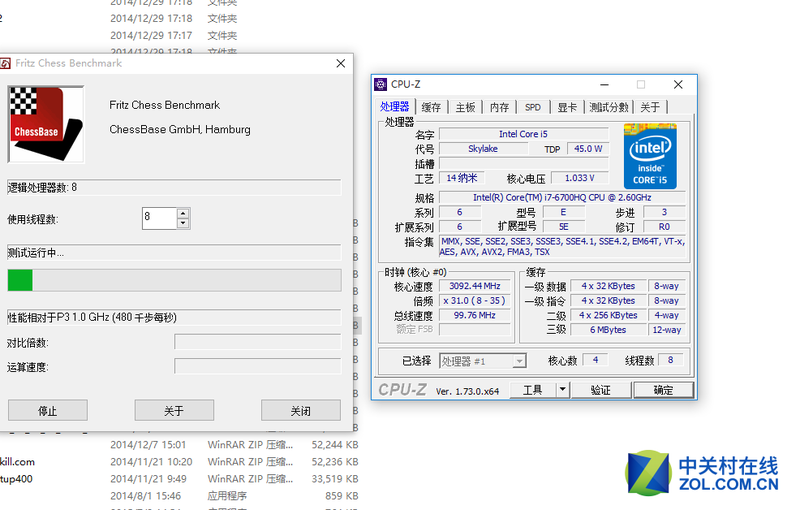Minimize the CPU-Z window
This screenshot has height=510, width=800.
click(x=605, y=84)
